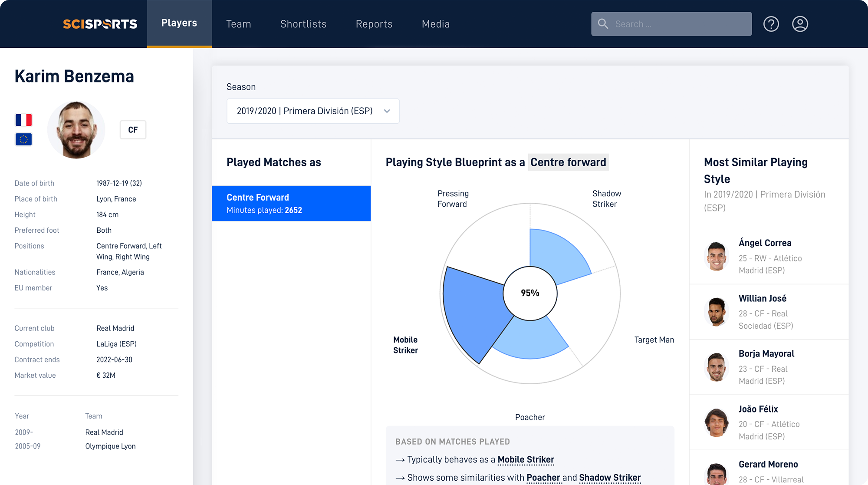
Task: Click the Centre forward blueprint label
Action: point(568,162)
